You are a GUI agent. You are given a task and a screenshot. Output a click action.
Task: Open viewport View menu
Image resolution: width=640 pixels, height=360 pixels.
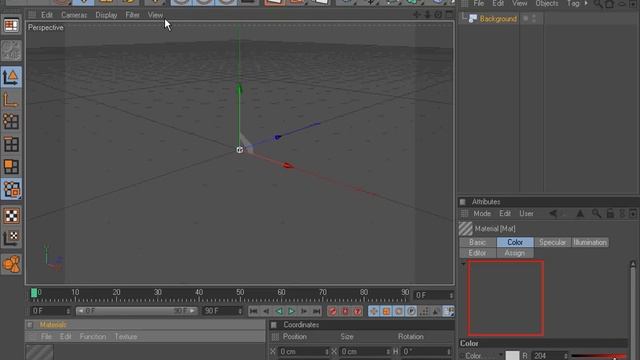pos(155,15)
